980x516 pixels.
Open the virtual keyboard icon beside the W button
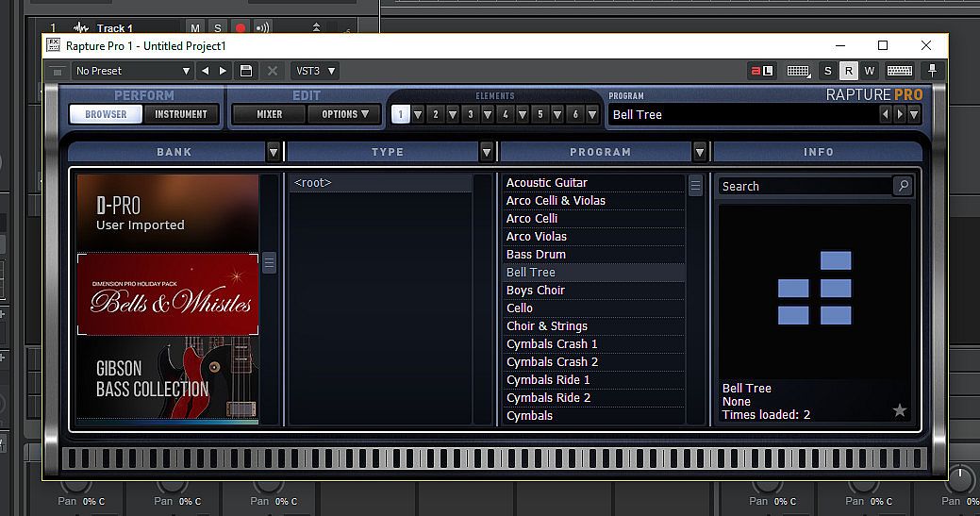point(899,71)
